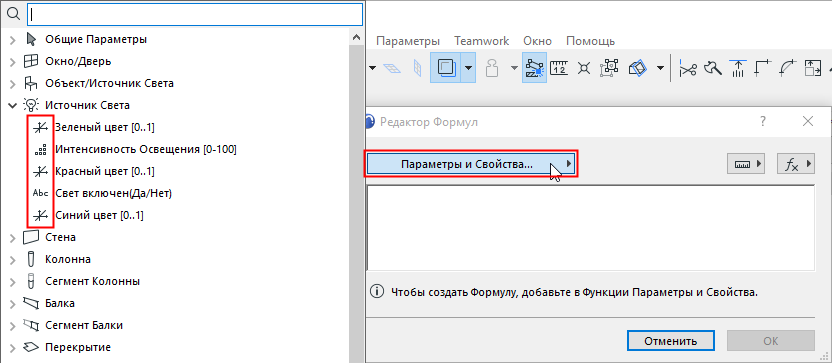Screen dimensions: 832x363
Task: Click the Abc icon beside Свет включен
Action: [x=40, y=194]
